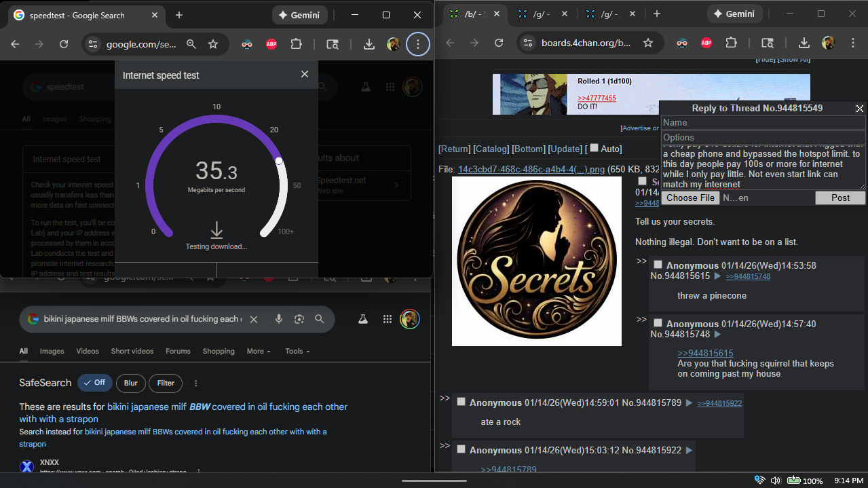
Task: Close the Internet speed test dialog
Action: click(305, 75)
